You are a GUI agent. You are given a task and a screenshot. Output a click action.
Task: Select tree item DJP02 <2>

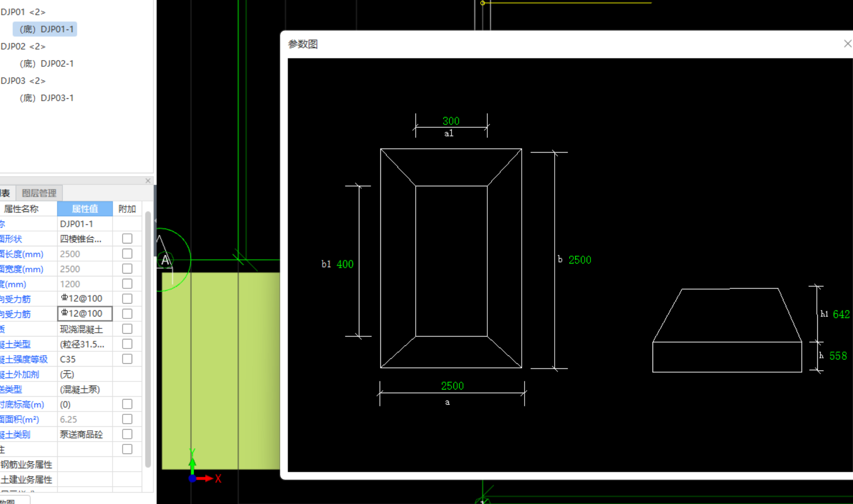click(x=23, y=46)
